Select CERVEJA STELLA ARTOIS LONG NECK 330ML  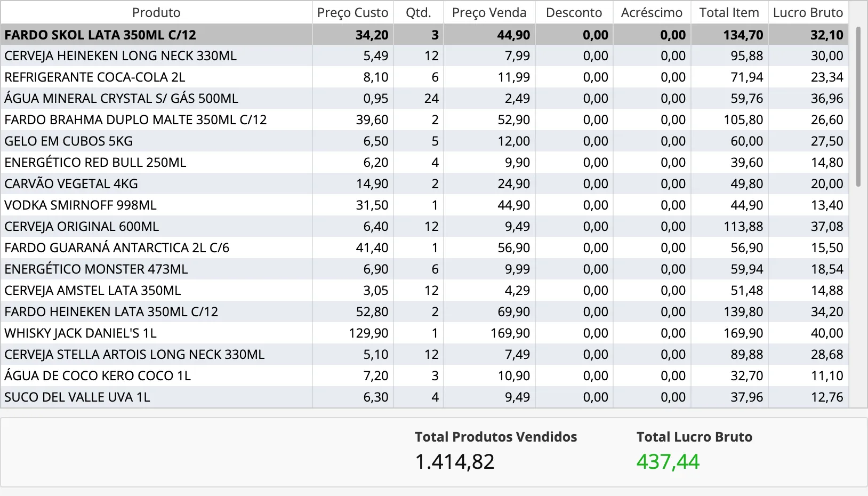(x=424, y=354)
